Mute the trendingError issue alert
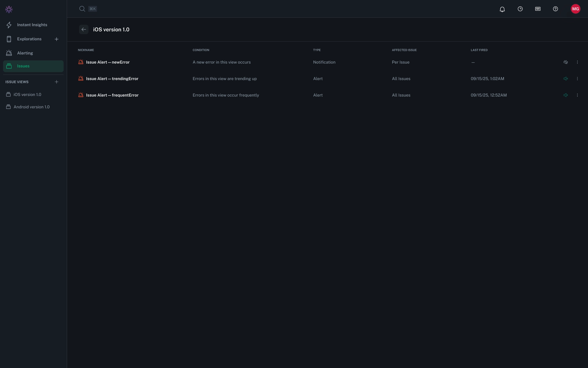Screen dimensions: 588x368 [x=566, y=79]
